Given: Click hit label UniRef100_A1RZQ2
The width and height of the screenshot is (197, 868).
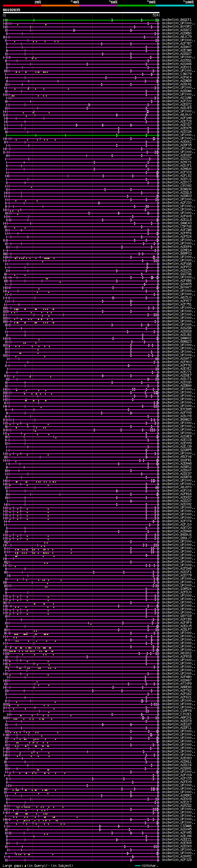Looking at the screenshot, I should pyautogui.click(x=176, y=805).
